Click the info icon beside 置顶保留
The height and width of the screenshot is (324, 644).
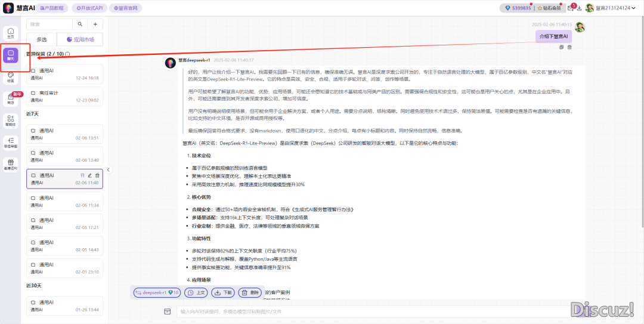tap(67, 54)
